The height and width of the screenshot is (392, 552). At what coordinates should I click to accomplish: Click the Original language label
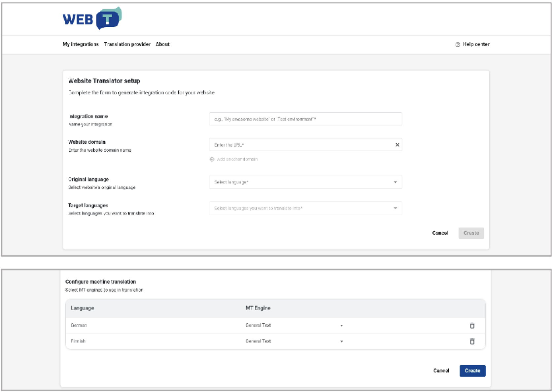pos(88,179)
